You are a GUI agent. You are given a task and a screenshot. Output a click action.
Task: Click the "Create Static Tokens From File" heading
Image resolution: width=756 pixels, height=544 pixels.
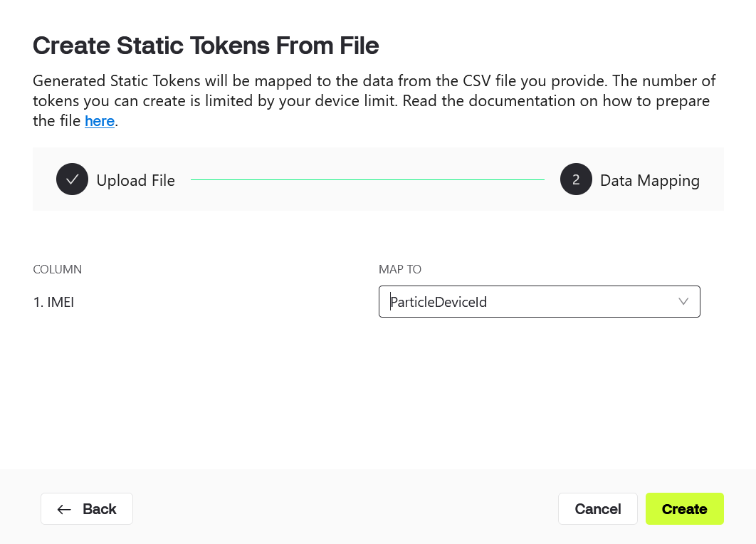[206, 46]
